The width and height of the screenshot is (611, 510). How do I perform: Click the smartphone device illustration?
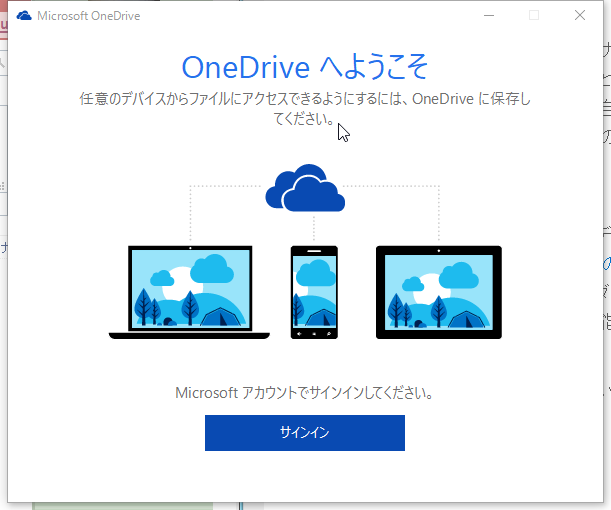[314, 292]
